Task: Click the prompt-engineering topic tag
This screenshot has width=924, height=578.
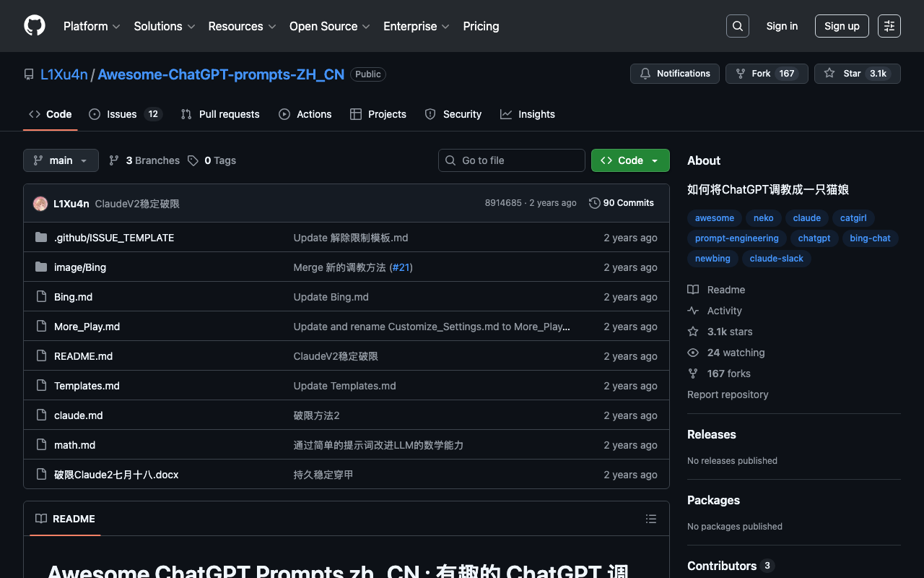Action: 736,238
